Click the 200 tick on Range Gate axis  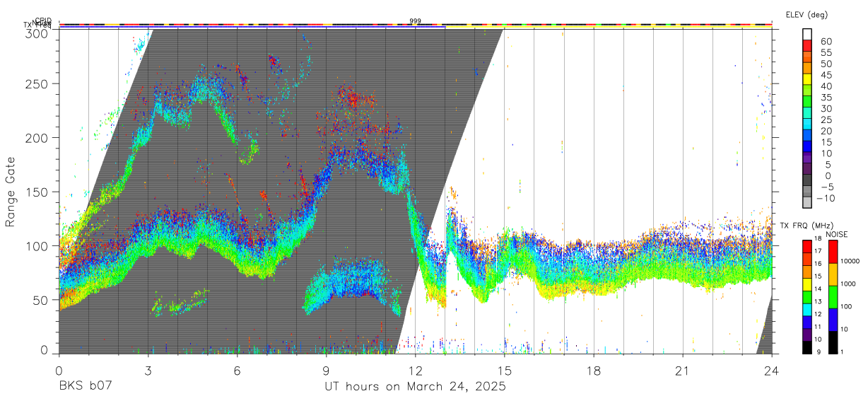click(37, 137)
